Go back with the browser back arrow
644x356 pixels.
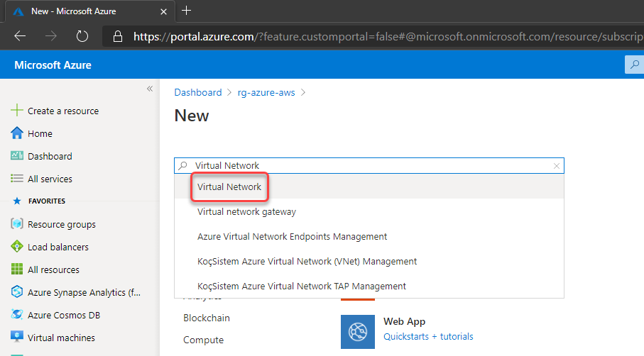point(20,36)
